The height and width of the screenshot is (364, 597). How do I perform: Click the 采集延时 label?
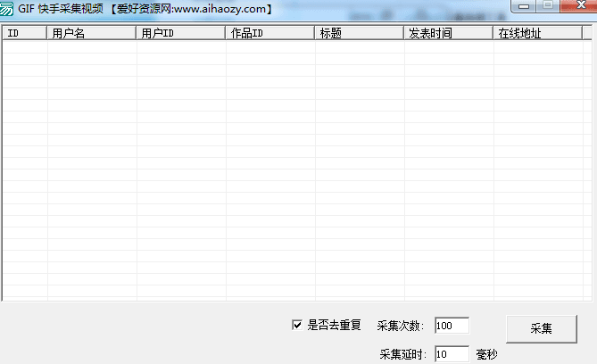pyautogui.click(x=404, y=354)
